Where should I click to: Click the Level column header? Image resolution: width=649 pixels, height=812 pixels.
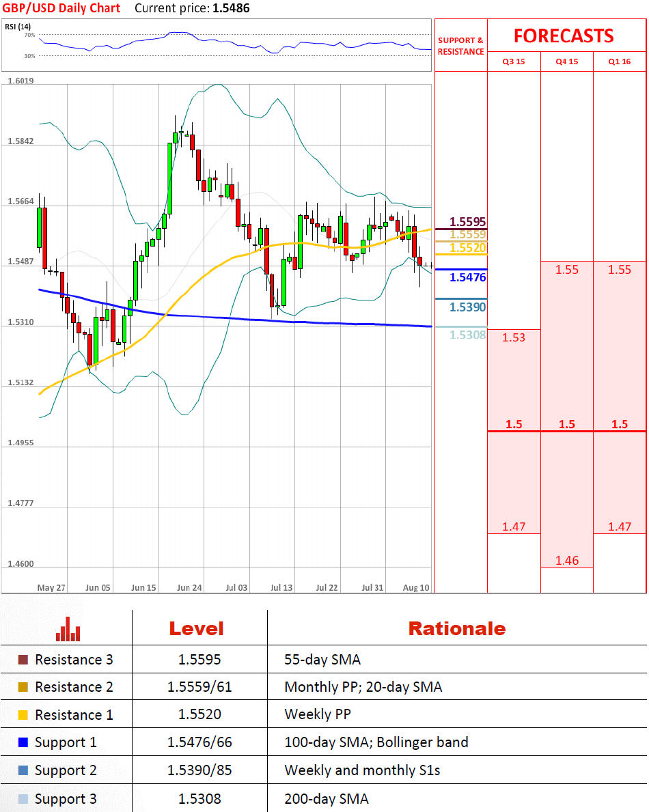tap(196, 629)
